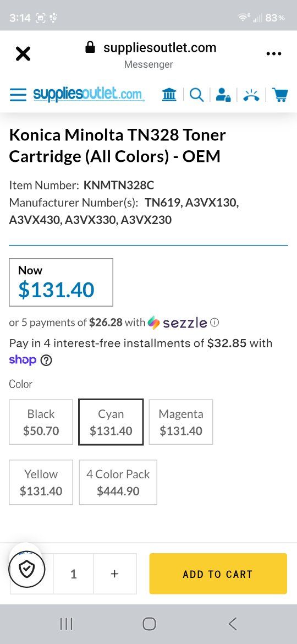Screen dimensions: 297x644
Task: Open the account login icon
Action: pos(223,95)
